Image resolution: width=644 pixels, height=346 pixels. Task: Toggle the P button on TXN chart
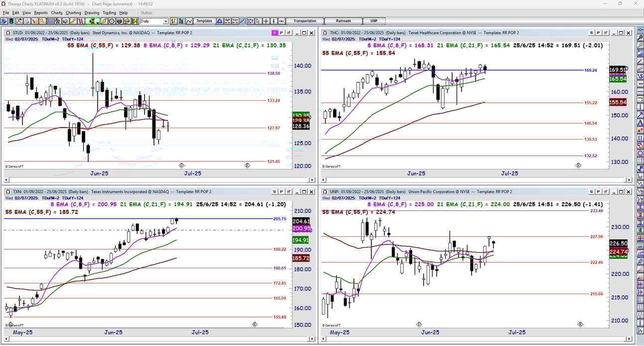click(282, 192)
